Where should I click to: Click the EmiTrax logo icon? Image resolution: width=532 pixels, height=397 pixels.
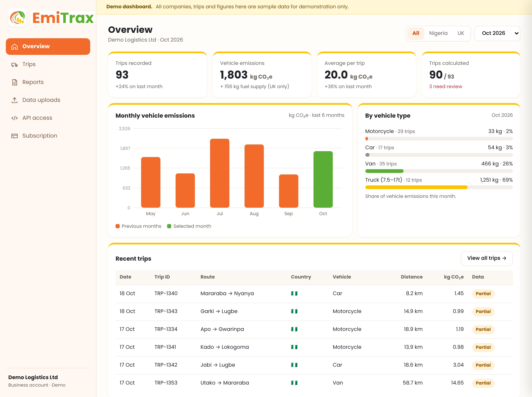click(17, 17)
